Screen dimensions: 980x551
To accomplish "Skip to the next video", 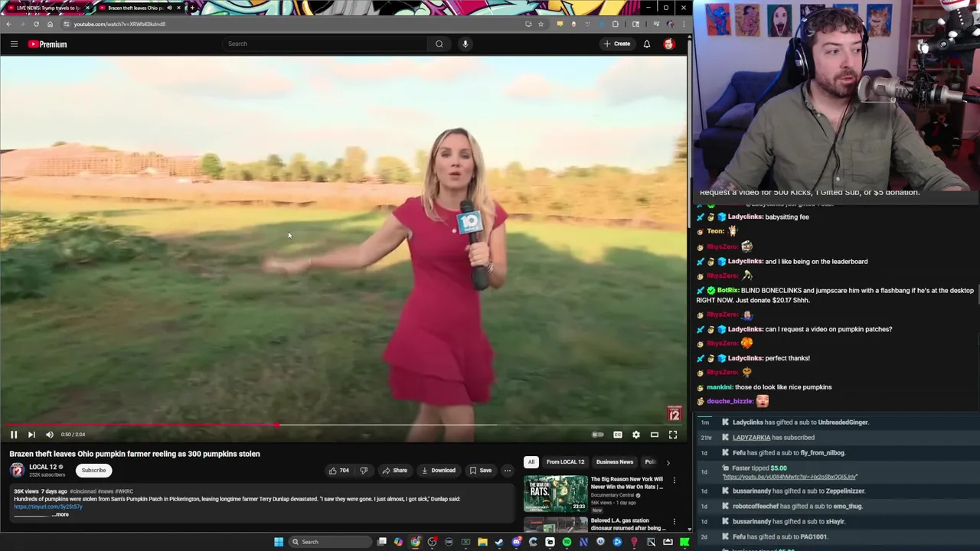I will point(31,435).
